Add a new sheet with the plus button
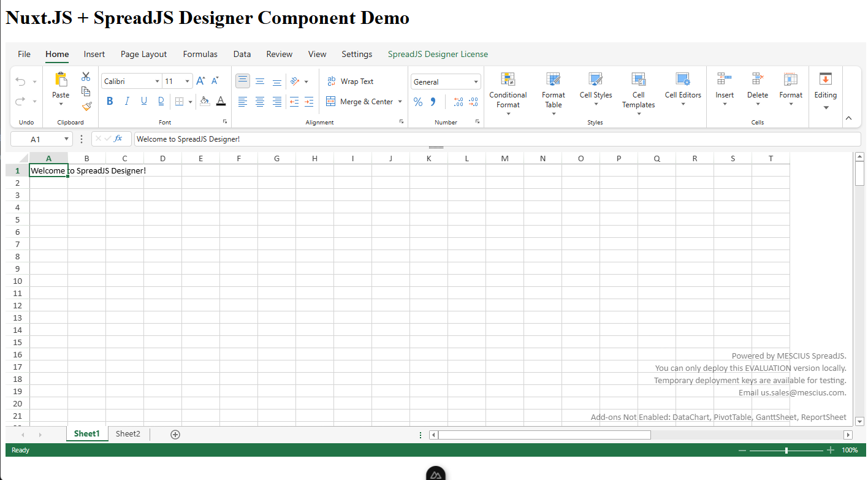The height and width of the screenshot is (480, 868). (x=175, y=435)
